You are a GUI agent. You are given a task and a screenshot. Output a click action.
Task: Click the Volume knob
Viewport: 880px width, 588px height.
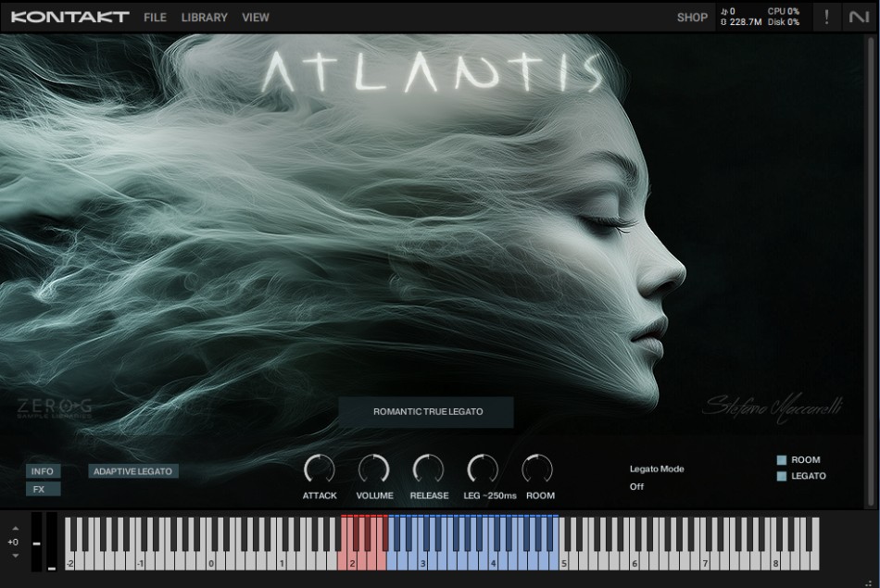click(x=374, y=469)
